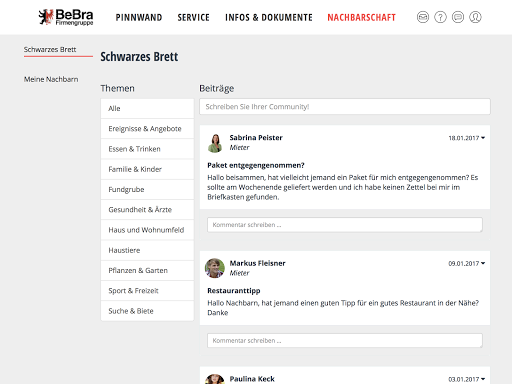Filter by Haus und Wohnumfeld topic
Screen dimensions: 512x384
147,230
